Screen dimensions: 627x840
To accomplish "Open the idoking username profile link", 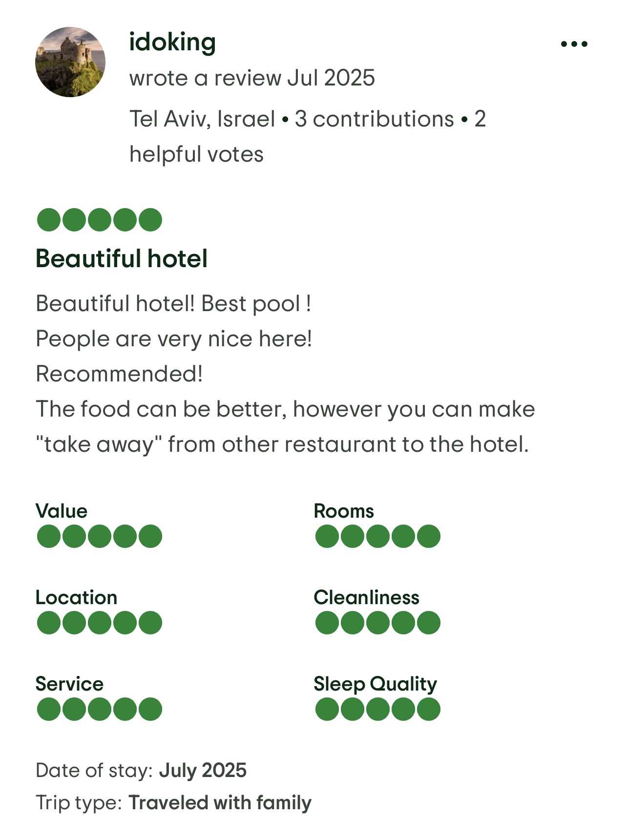I will point(172,42).
